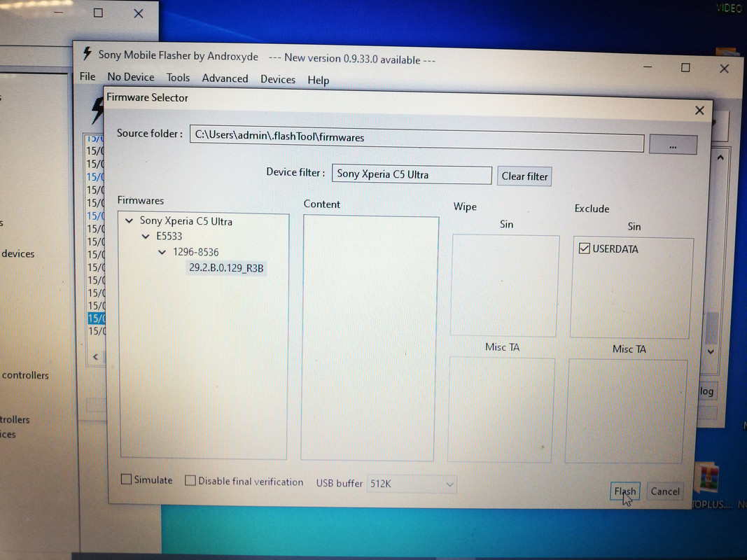Select firmware 29.2.B.0.129_R3B

tap(226, 268)
